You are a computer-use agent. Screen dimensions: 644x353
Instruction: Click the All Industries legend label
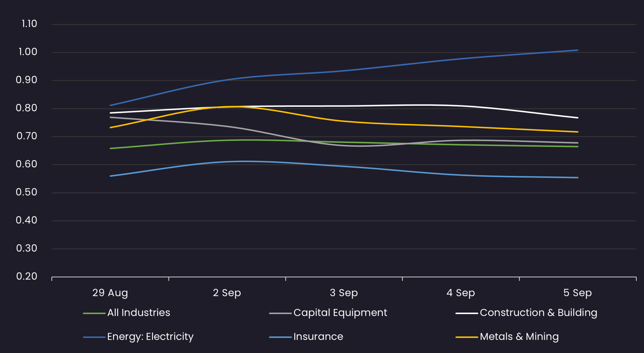click(x=139, y=313)
